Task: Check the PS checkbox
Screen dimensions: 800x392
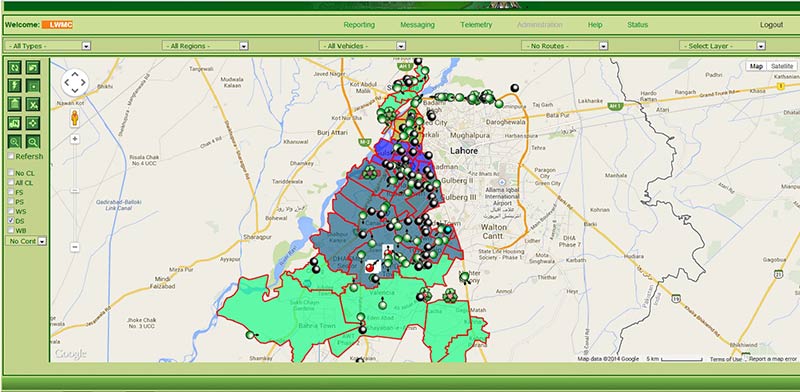Action: pyautogui.click(x=11, y=202)
